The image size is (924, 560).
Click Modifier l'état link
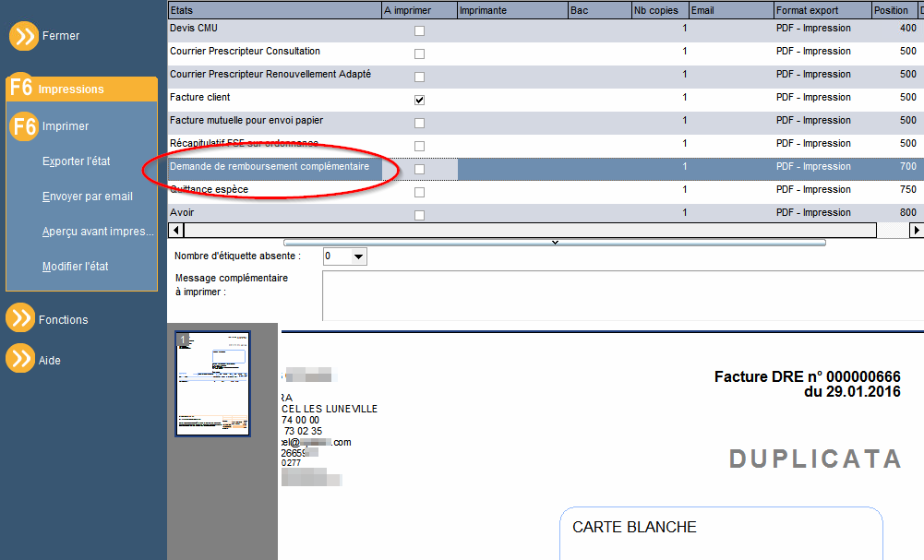point(76,267)
